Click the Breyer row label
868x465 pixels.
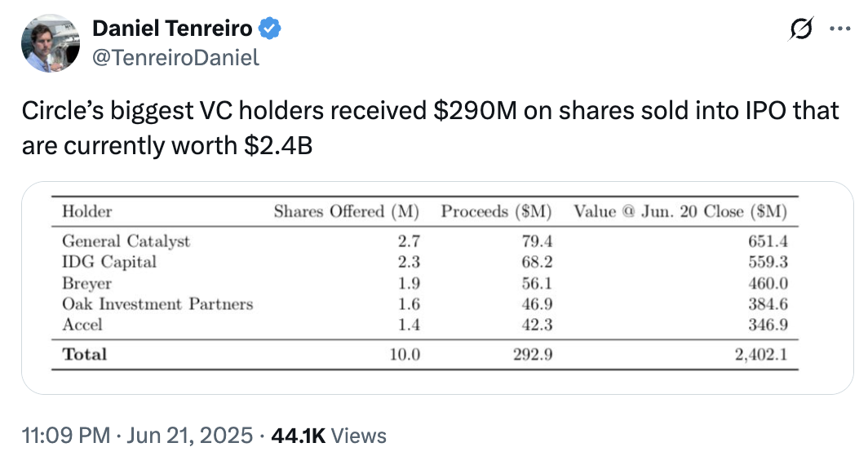coord(87,283)
